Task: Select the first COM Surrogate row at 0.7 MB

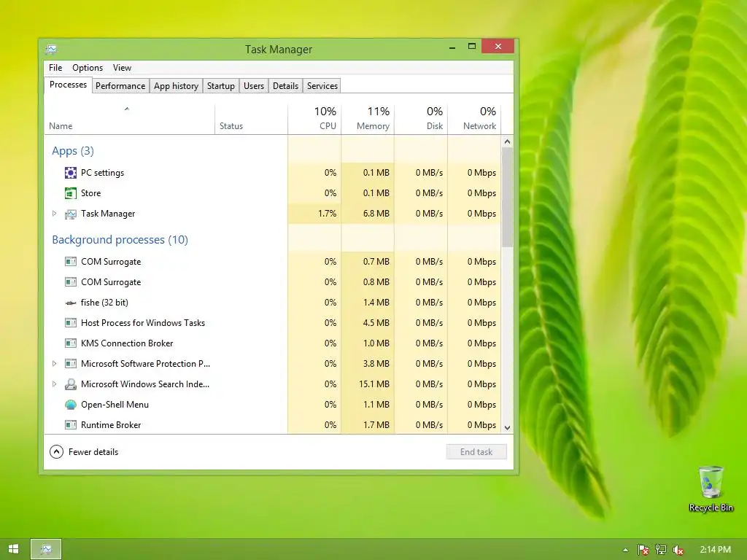Action: [273, 262]
